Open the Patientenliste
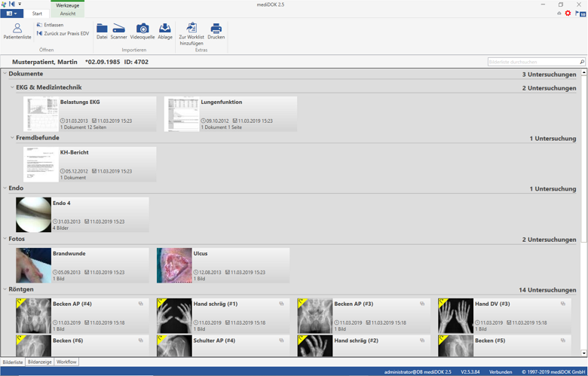Viewport: 588px width, 376px height. click(x=17, y=31)
